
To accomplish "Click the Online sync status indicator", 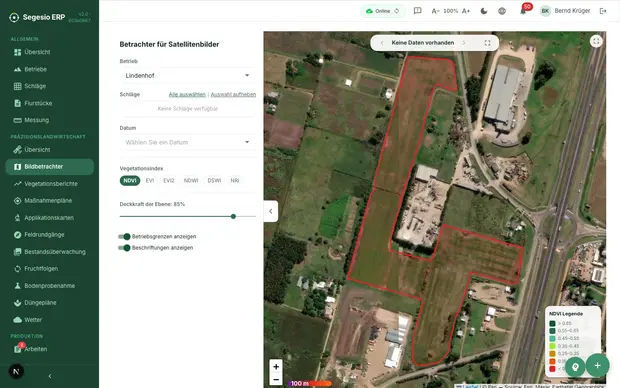I will click(x=382, y=11).
